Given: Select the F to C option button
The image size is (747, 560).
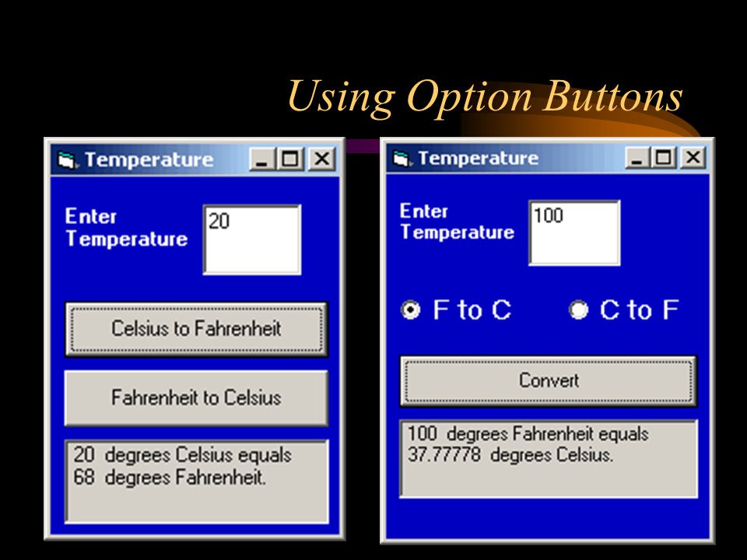Looking at the screenshot, I should [411, 310].
